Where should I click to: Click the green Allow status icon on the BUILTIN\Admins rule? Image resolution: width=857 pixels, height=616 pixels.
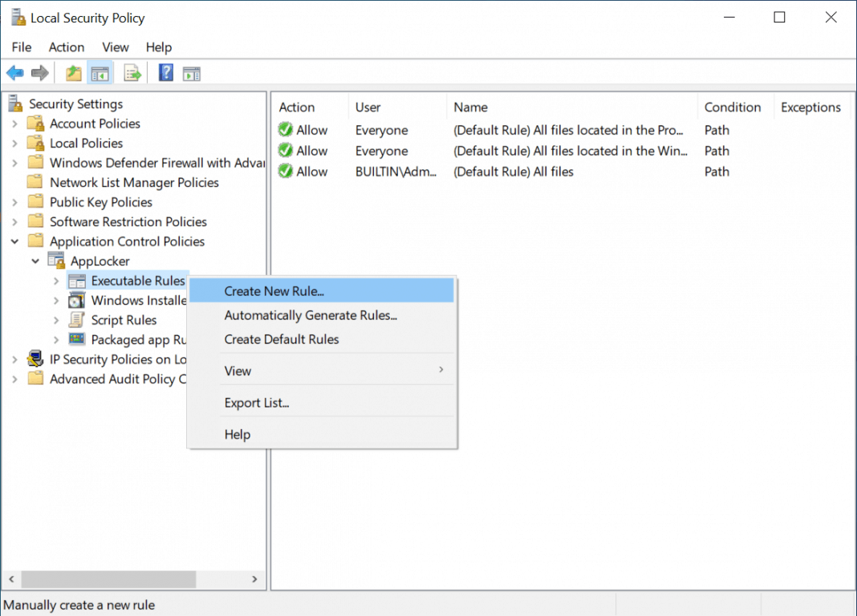tap(285, 171)
